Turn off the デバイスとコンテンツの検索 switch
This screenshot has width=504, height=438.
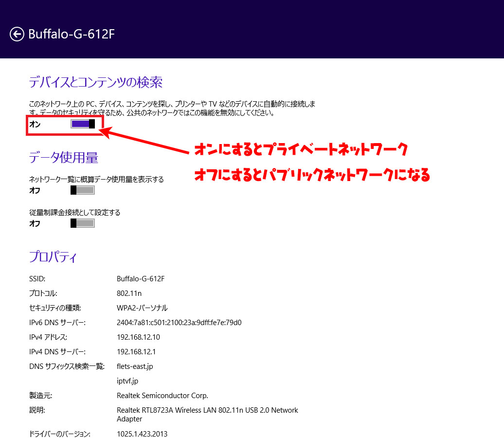[x=83, y=124]
